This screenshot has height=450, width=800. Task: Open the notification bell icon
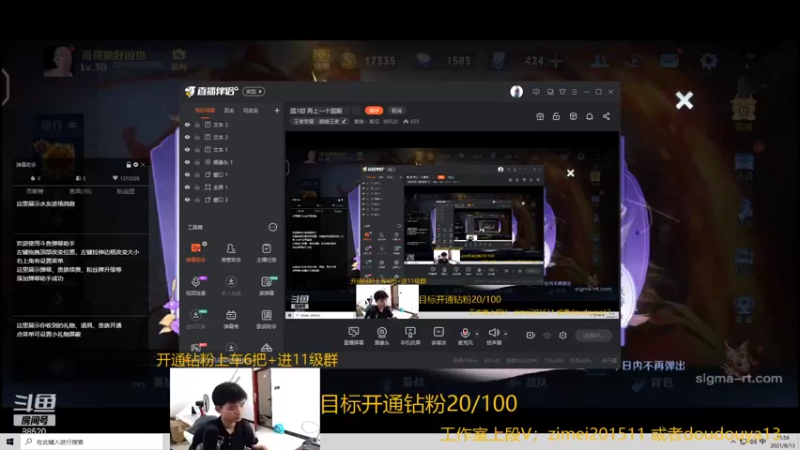(589, 116)
